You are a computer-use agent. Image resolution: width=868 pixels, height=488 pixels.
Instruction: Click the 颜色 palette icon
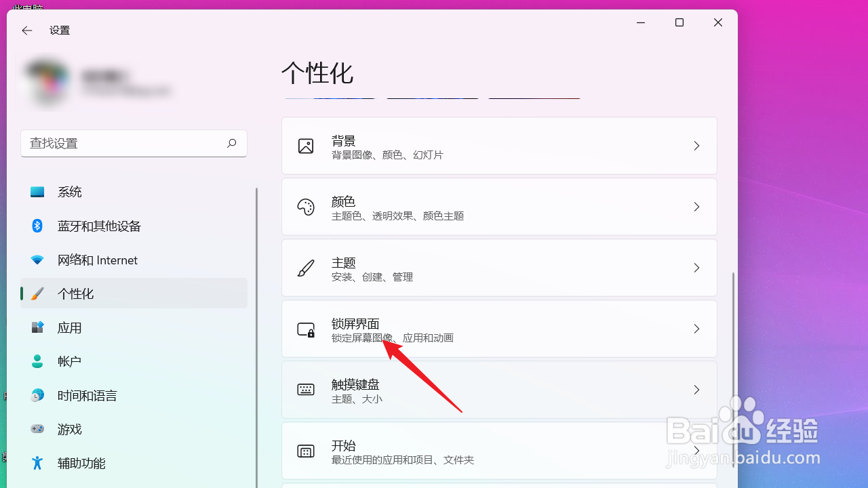pyautogui.click(x=305, y=206)
